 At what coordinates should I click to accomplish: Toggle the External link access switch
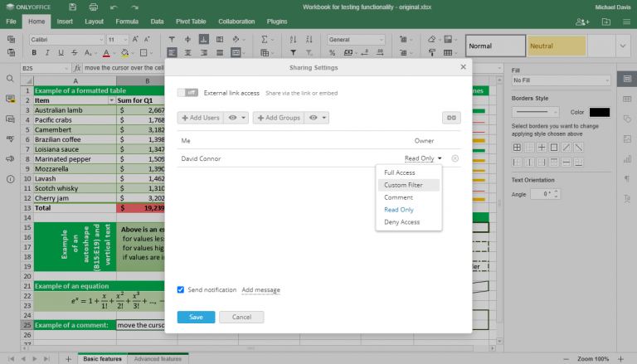[x=187, y=93]
